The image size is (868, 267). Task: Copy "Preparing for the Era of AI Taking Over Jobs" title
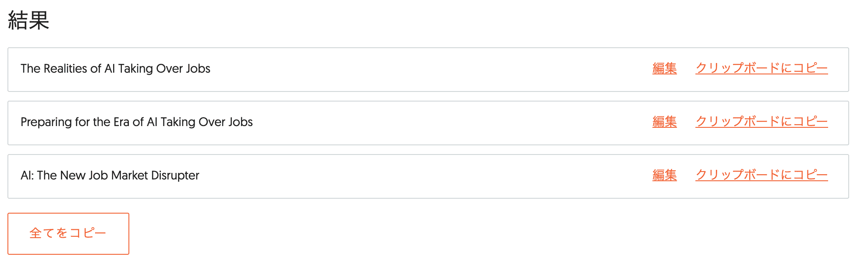[761, 122]
